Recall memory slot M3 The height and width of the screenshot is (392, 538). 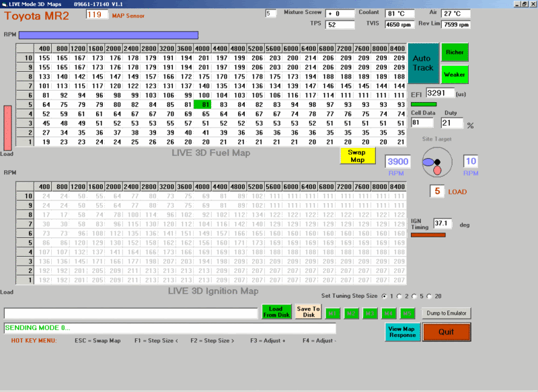[369, 313]
